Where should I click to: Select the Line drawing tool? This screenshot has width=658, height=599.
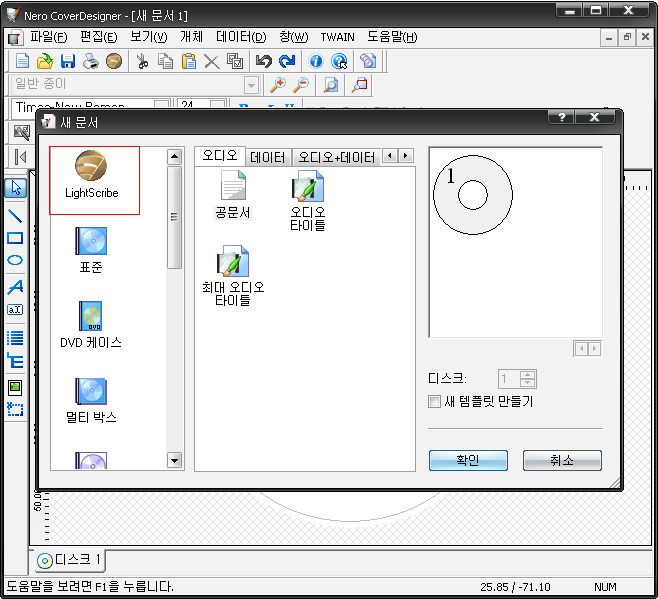[x=16, y=216]
